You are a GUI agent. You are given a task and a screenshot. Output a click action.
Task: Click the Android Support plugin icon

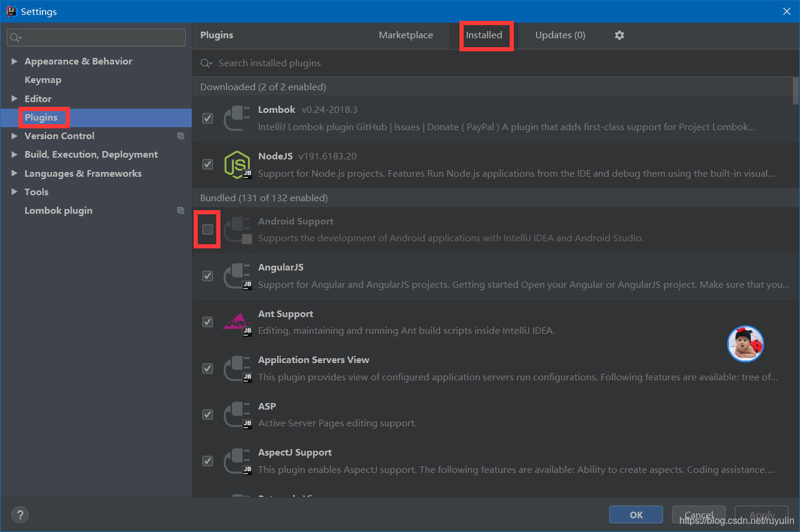(x=237, y=230)
